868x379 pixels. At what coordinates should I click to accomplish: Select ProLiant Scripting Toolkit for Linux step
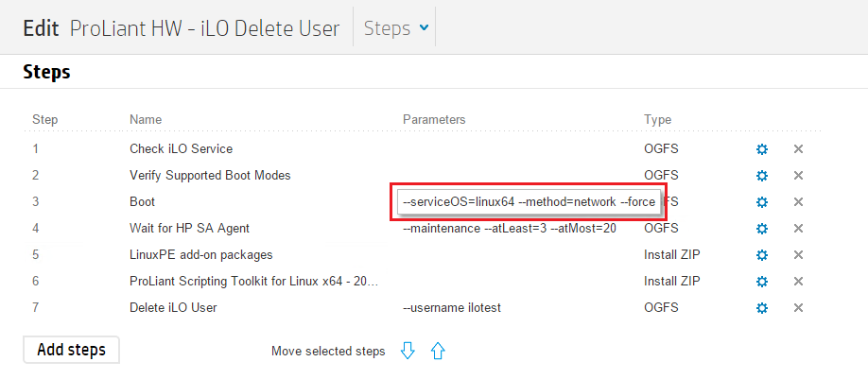click(x=254, y=282)
